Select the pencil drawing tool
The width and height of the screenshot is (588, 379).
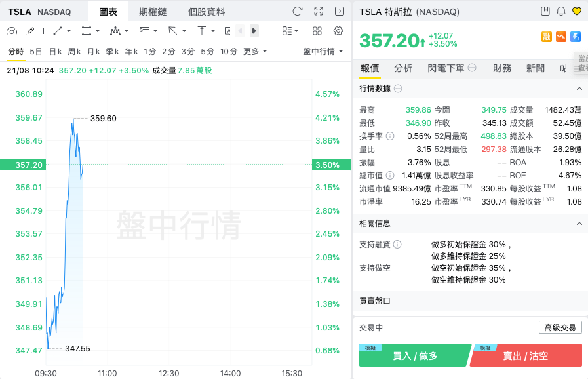pos(30,31)
